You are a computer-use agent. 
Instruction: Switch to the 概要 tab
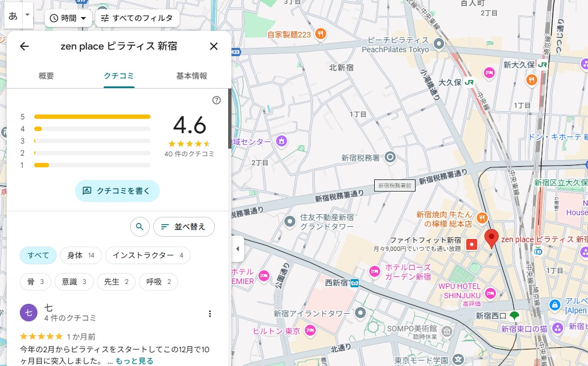(46, 76)
